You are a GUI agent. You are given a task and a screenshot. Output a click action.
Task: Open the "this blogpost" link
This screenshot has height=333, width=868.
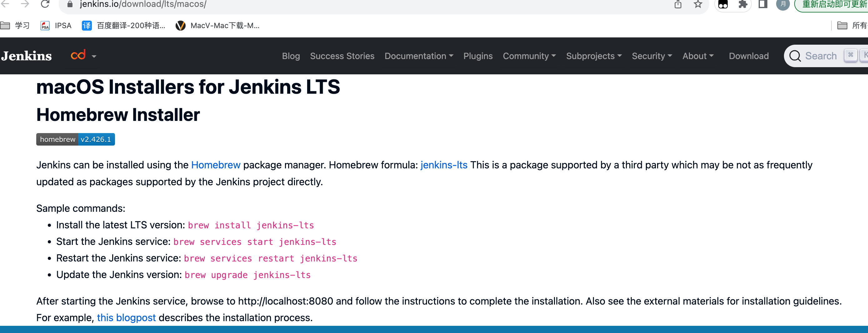click(126, 317)
